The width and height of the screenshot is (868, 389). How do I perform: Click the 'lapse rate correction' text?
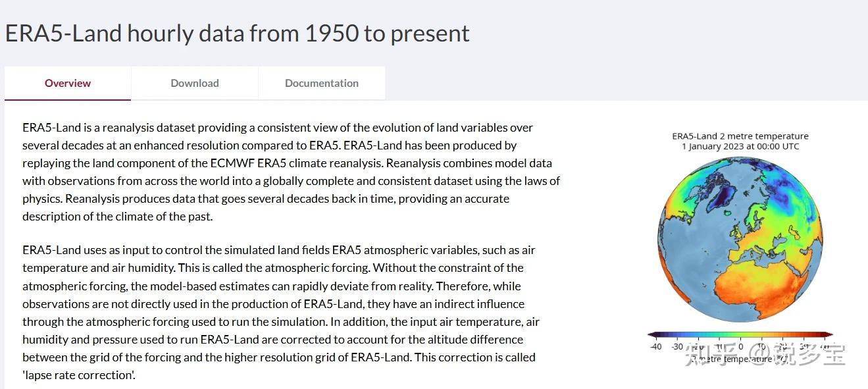coord(78,375)
